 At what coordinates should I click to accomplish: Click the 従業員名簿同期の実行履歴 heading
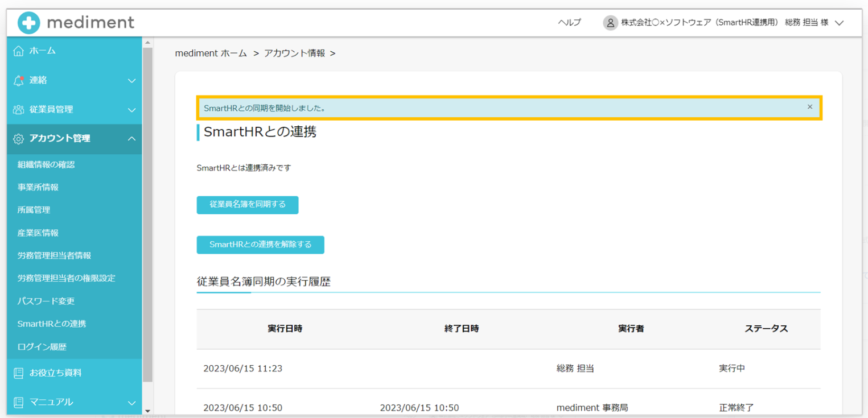click(x=264, y=282)
